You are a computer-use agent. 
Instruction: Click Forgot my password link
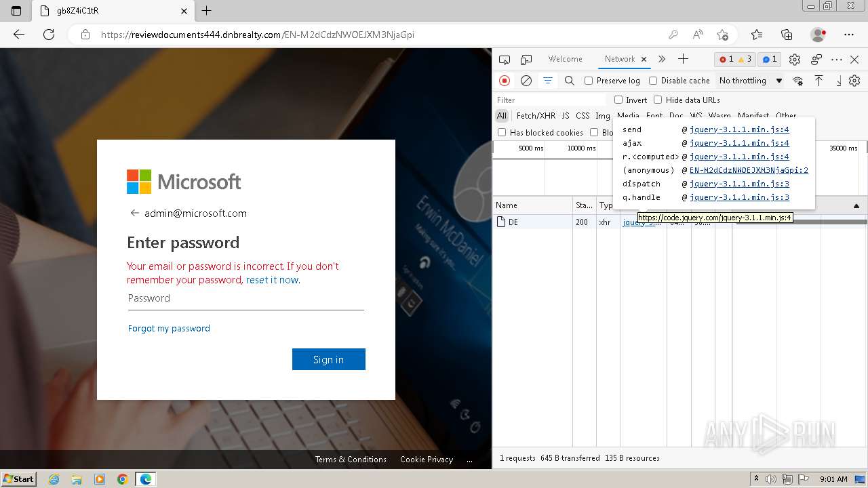point(169,328)
